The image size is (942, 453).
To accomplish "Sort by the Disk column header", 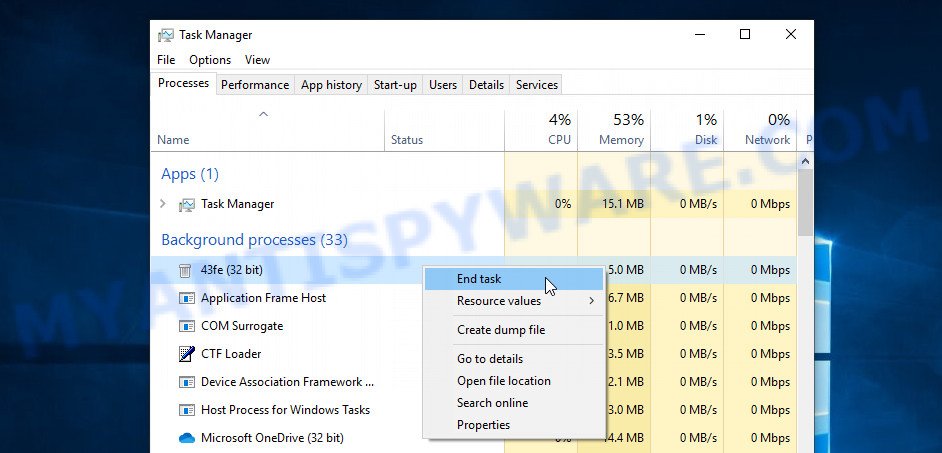I will click(687, 130).
